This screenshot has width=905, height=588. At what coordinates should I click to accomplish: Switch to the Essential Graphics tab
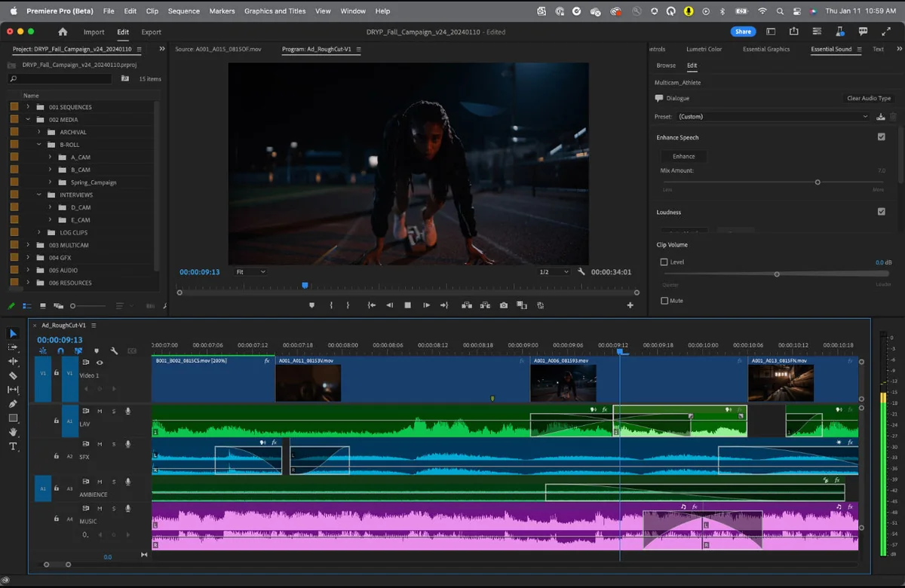click(x=766, y=49)
